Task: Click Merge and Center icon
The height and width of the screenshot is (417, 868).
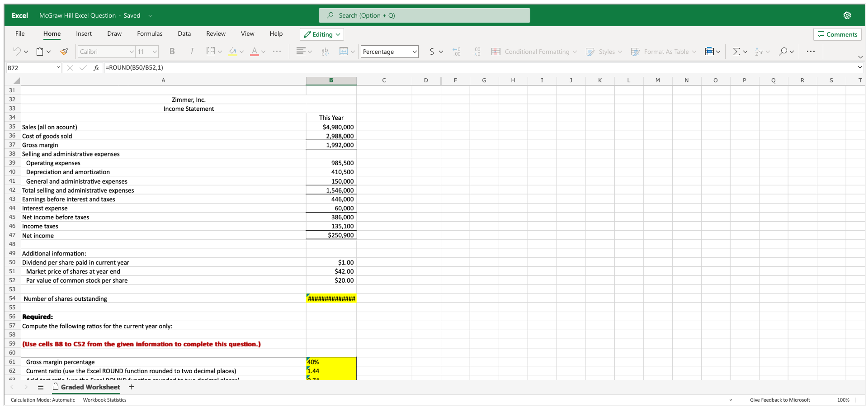Action: 344,52
